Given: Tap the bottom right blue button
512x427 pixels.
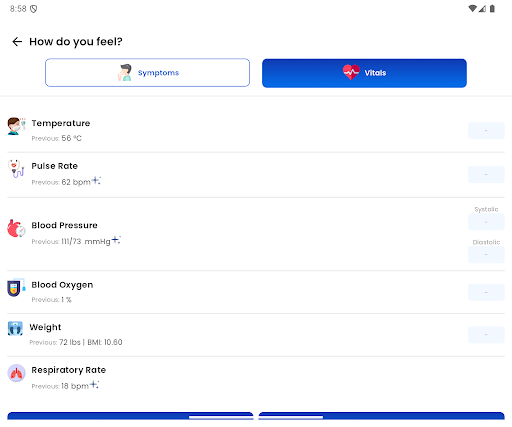Looking at the screenshot, I should coord(381,416).
